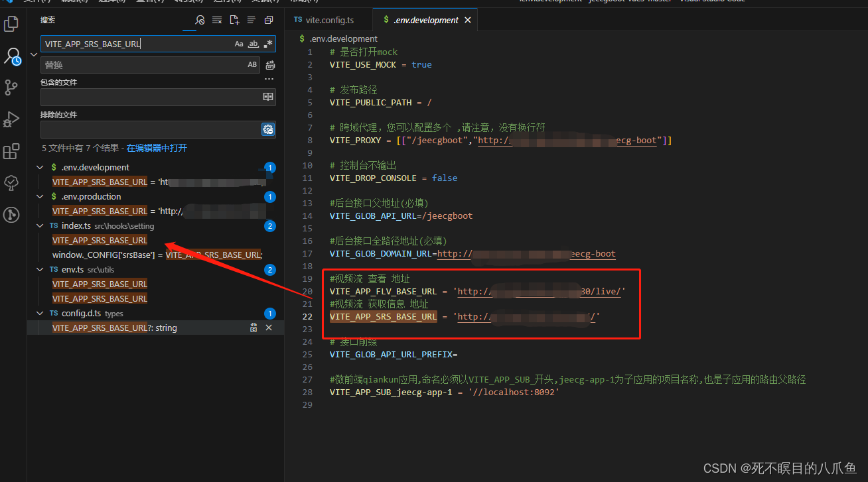Clear all search results

coord(217,20)
